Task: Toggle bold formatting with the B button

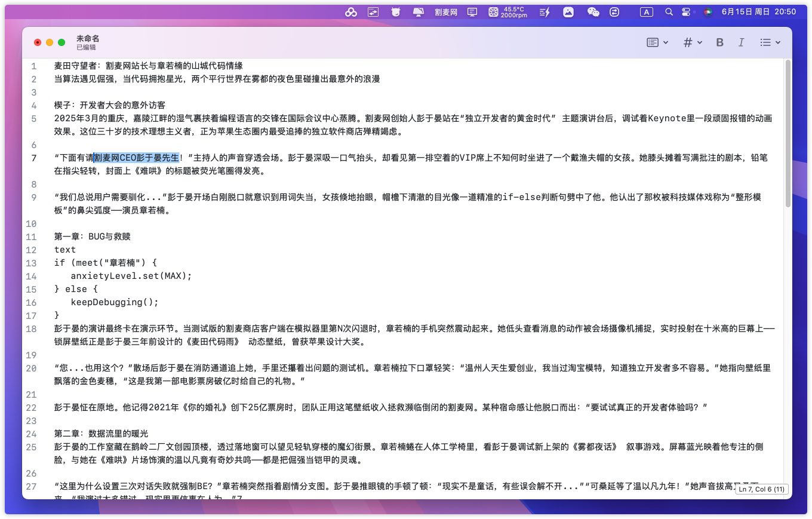Action: pyautogui.click(x=719, y=42)
